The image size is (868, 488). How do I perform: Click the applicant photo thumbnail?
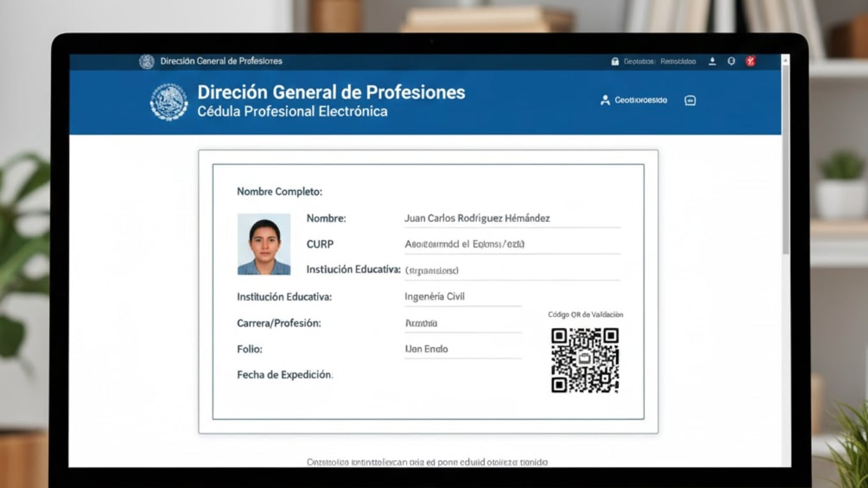tap(264, 244)
